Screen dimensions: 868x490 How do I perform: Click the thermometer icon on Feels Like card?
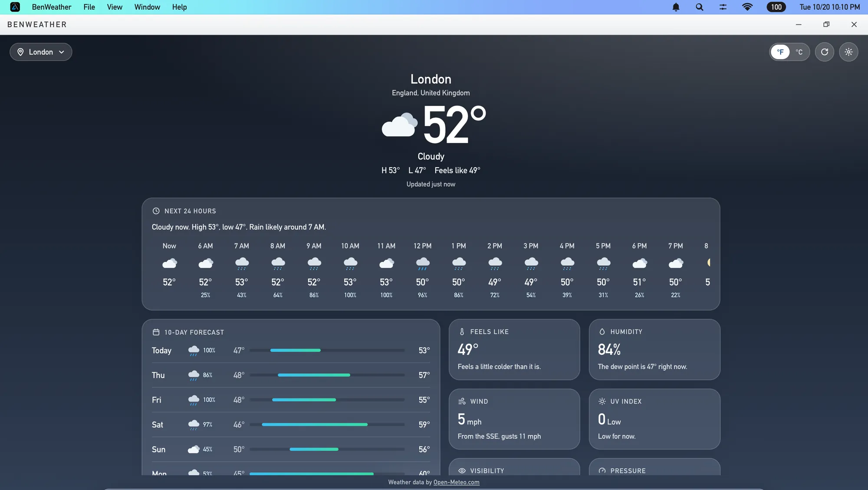coord(462,332)
